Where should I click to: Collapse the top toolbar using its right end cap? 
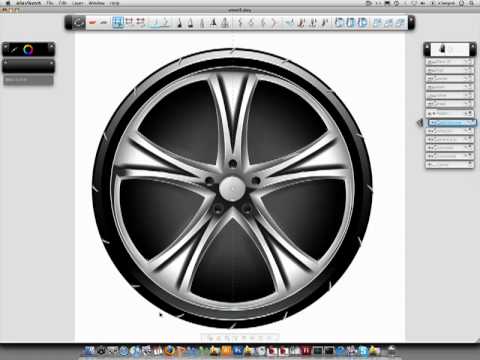(x=411, y=23)
